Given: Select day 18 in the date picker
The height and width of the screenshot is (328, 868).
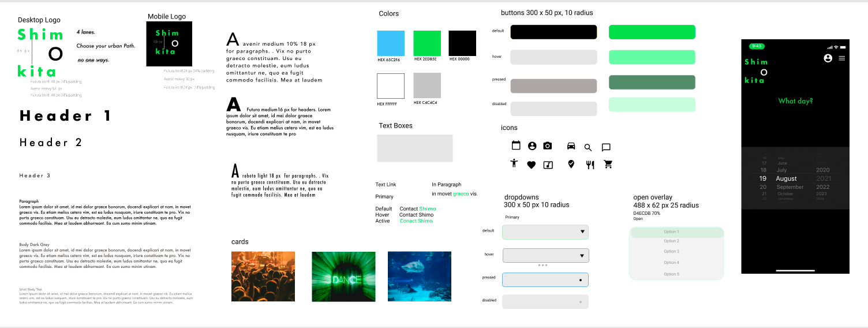Looking at the screenshot, I should point(764,170).
